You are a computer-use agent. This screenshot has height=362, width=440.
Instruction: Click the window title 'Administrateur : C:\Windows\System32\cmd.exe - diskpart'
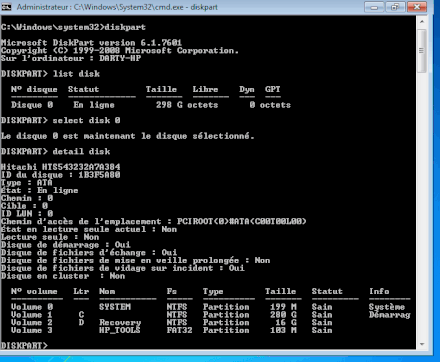click(117, 7)
